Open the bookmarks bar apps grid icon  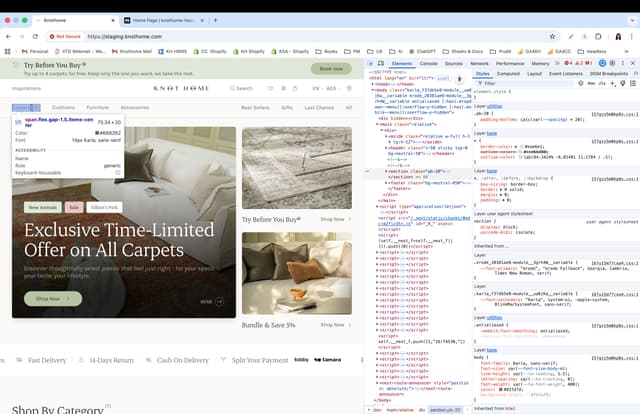[7, 51]
